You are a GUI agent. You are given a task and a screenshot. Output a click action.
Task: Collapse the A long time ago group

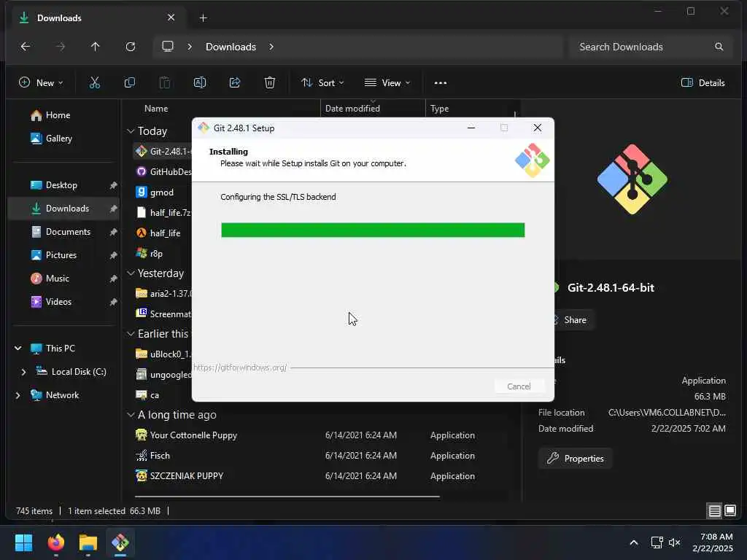coord(131,415)
